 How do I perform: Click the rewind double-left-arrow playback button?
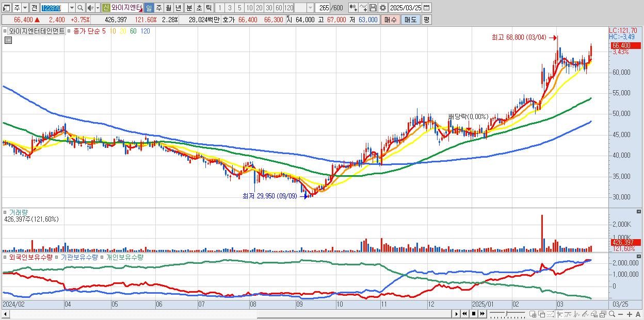[x=464, y=314]
